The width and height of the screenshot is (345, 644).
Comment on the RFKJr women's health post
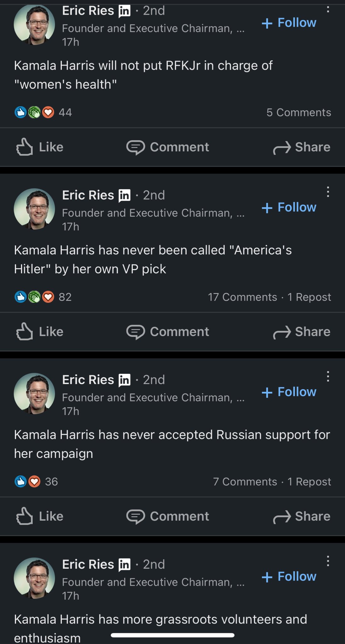(x=168, y=147)
